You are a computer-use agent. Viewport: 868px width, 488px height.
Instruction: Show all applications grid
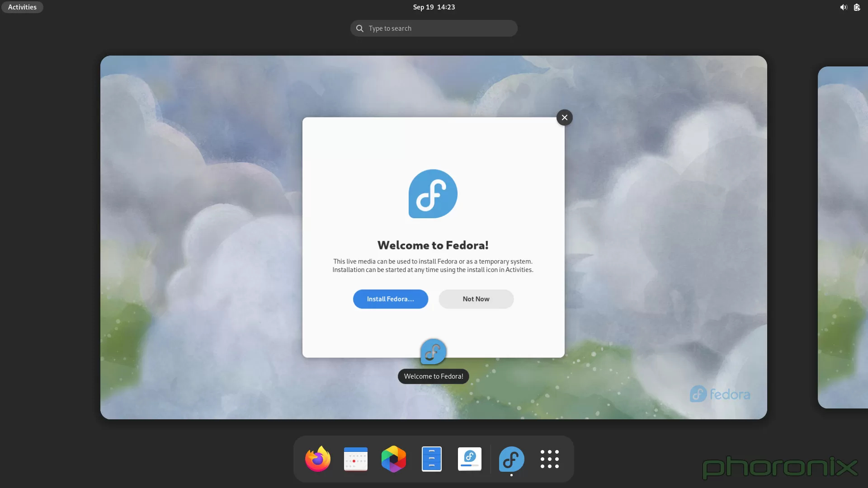click(x=550, y=459)
